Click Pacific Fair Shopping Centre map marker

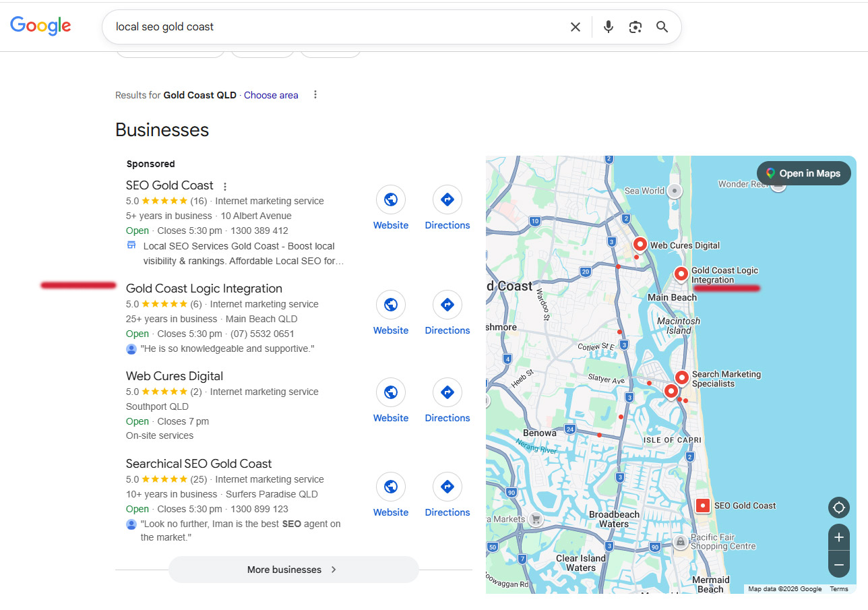coord(681,541)
